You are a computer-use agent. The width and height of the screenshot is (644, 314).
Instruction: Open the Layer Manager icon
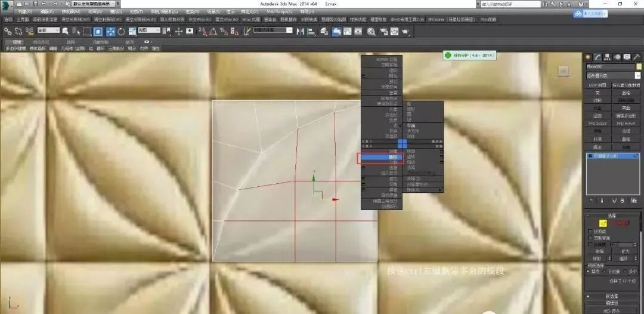coord(324,31)
